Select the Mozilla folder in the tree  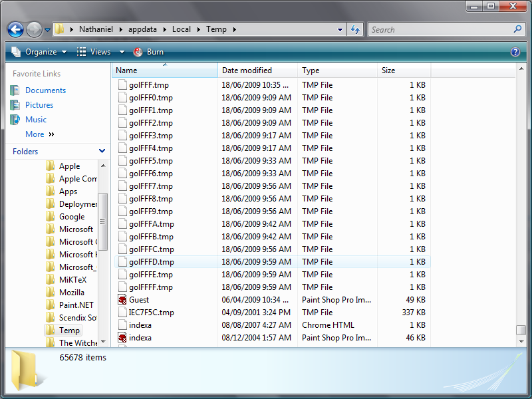(x=72, y=293)
